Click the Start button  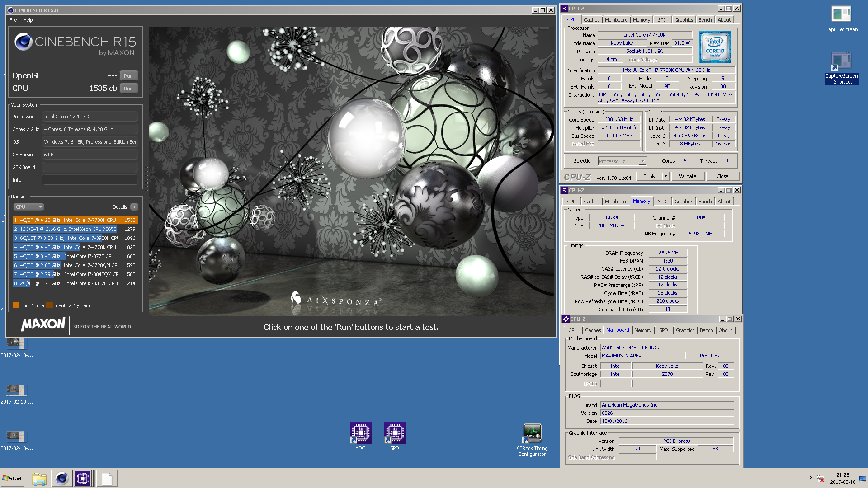click(13, 479)
